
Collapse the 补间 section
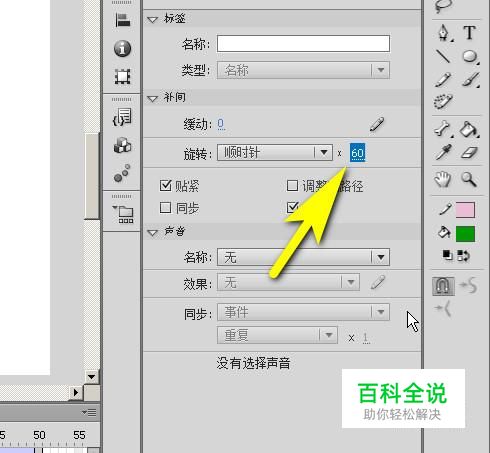pos(152,99)
